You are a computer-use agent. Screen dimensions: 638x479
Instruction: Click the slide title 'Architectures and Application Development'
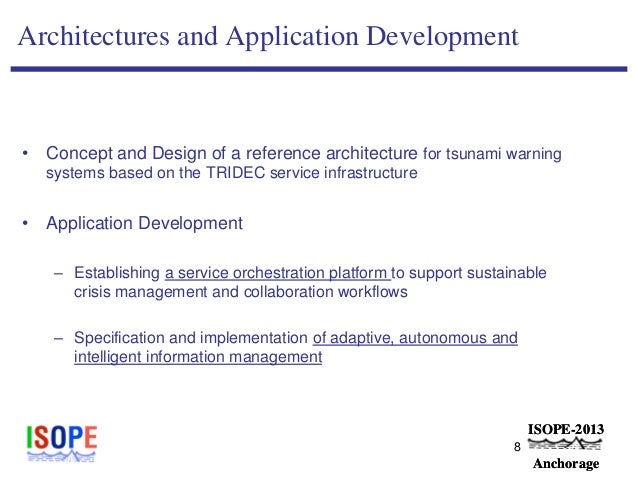[268, 36]
